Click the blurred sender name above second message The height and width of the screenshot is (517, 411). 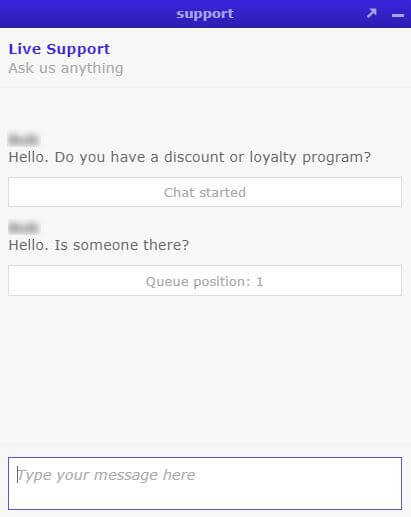pos(24,227)
